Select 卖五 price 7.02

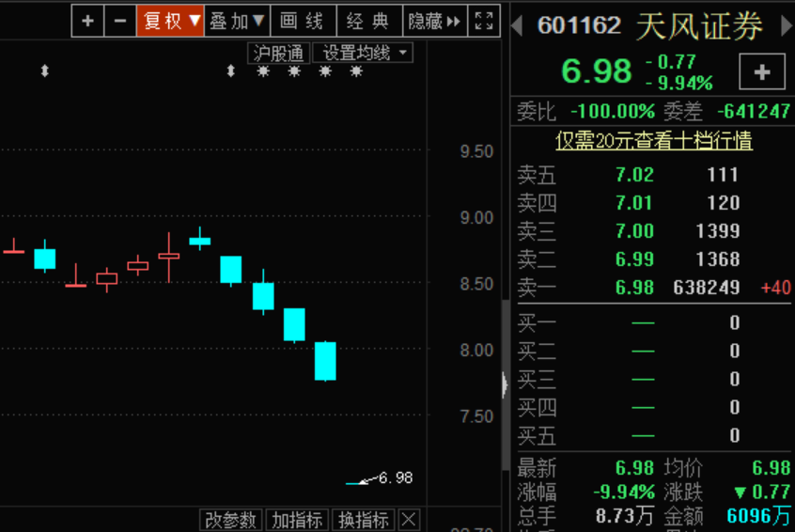634,175
